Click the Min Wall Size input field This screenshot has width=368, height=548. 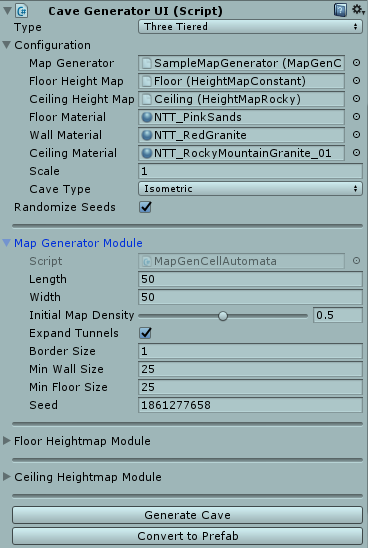pyautogui.click(x=250, y=369)
